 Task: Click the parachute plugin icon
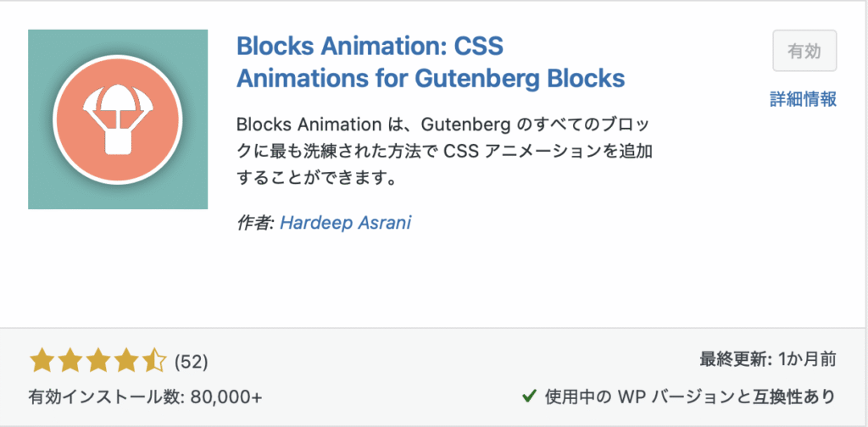(x=118, y=119)
